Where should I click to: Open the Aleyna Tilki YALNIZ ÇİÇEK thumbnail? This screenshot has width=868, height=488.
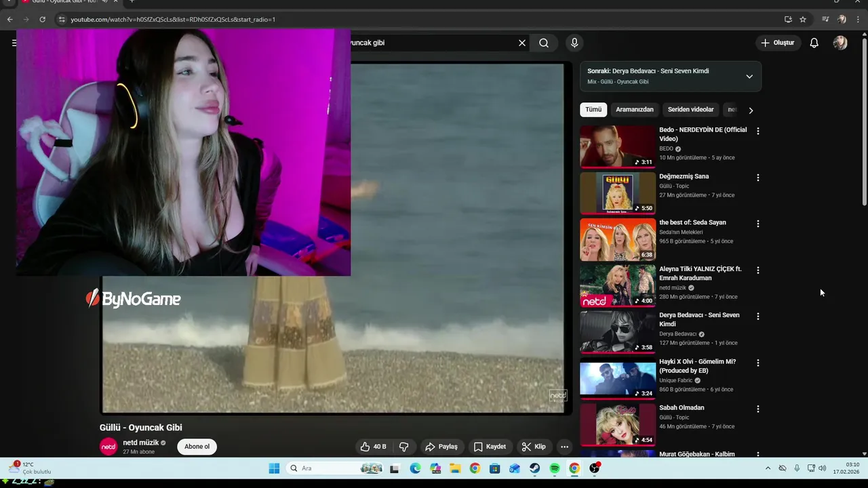click(618, 285)
